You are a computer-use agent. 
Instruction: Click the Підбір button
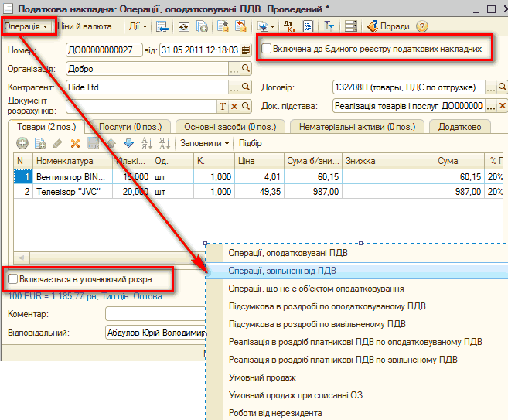pyautogui.click(x=251, y=143)
